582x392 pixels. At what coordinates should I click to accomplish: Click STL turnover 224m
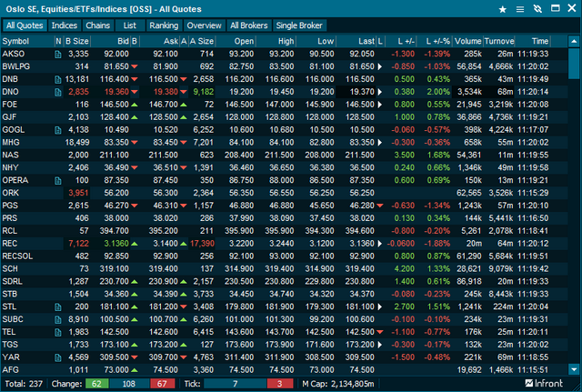click(503, 307)
